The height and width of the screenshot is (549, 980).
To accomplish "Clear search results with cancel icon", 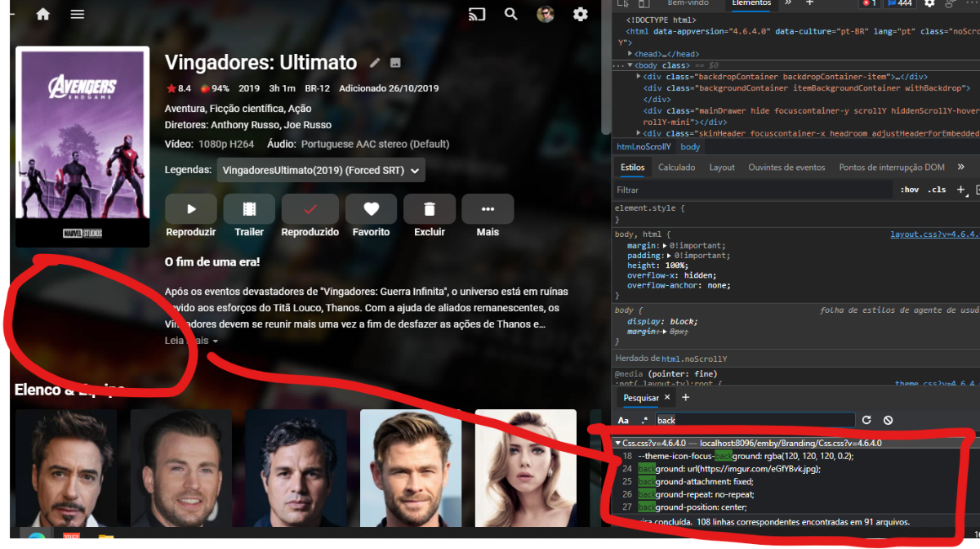I will pos(888,420).
